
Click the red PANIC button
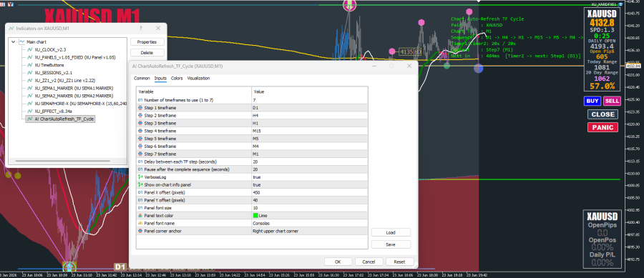point(602,127)
